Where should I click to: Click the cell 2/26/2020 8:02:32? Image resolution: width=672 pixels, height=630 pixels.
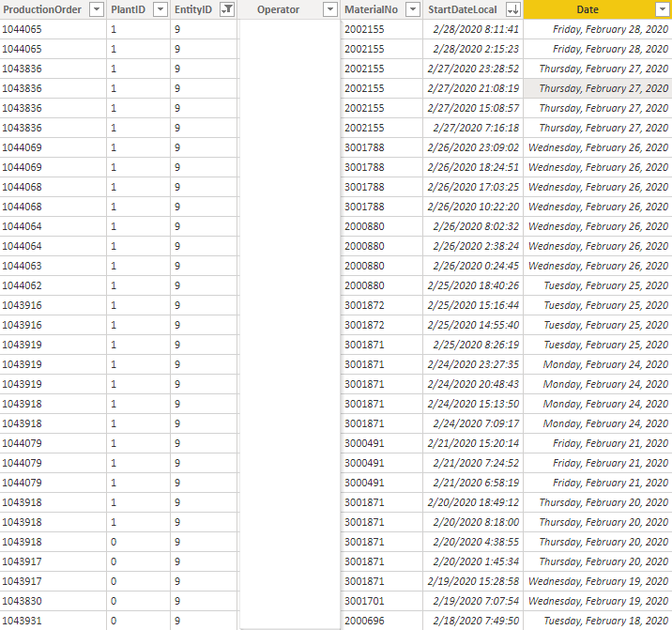pyautogui.click(x=473, y=226)
